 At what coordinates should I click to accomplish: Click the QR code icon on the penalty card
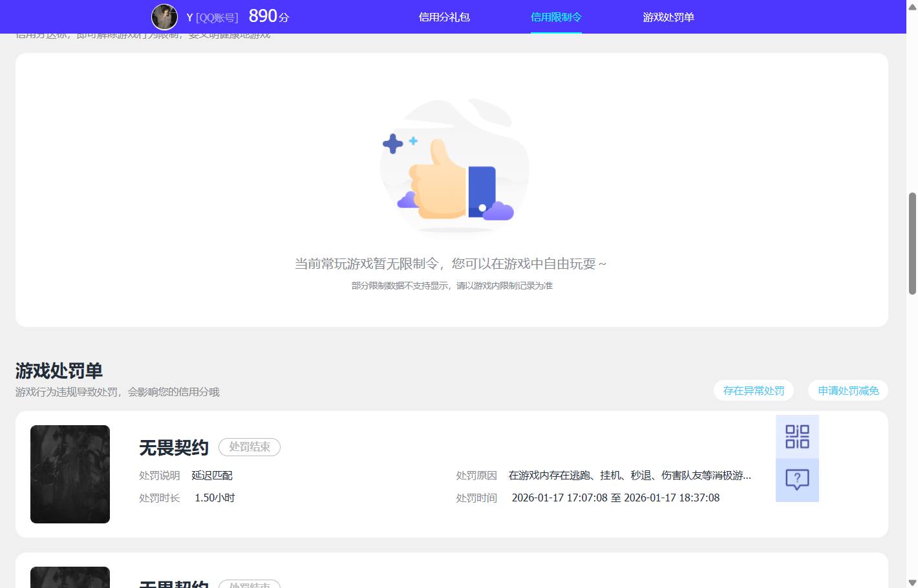coord(797,437)
